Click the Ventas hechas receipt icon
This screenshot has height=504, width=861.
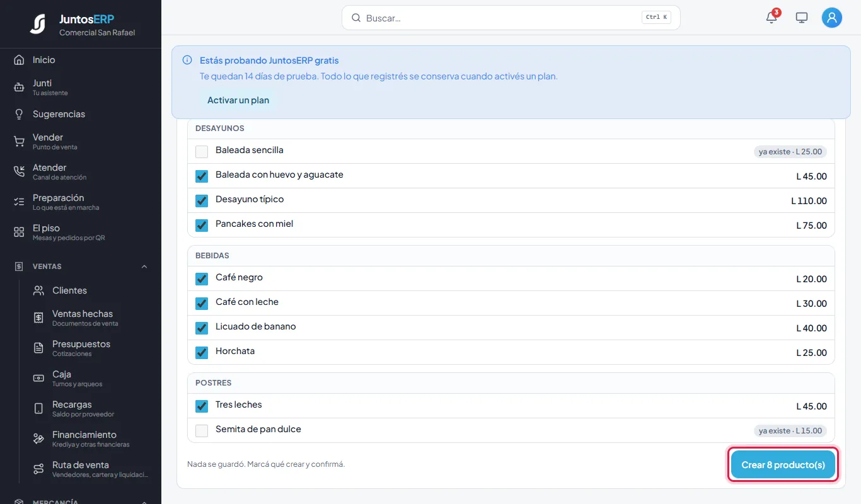[x=38, y=318]
